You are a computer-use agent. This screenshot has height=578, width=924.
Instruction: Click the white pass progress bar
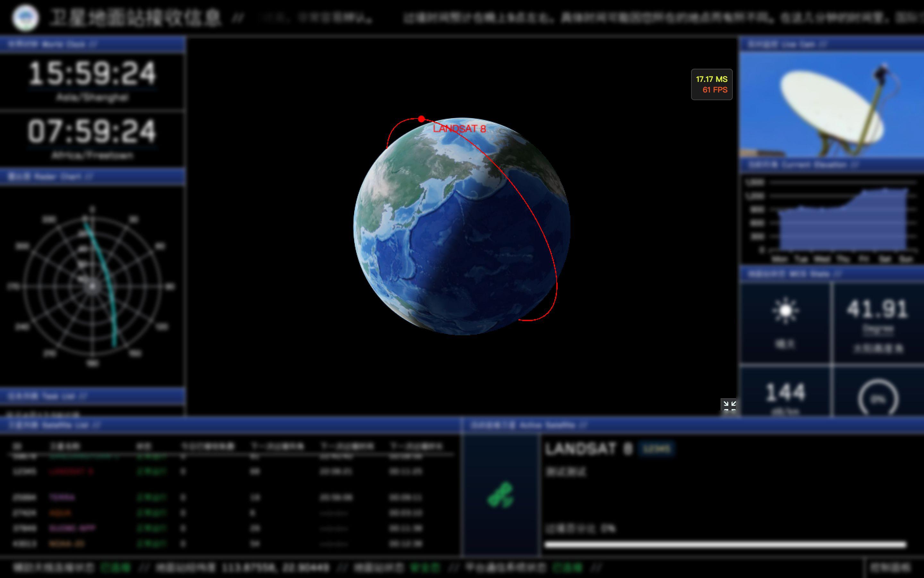[725, 544]
